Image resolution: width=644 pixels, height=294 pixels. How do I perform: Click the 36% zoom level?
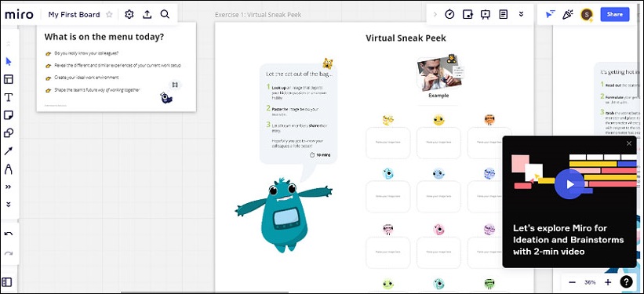tap(590, 282)
